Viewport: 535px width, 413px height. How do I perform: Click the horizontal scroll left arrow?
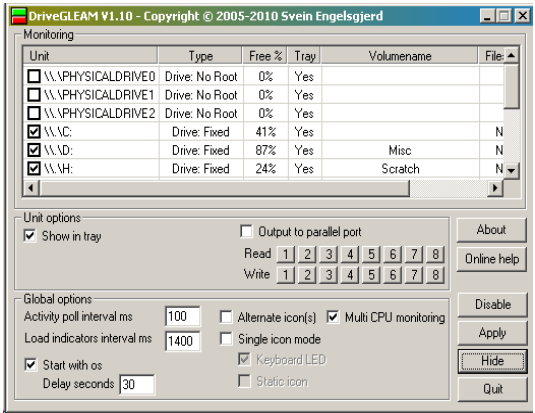(31, 188)
